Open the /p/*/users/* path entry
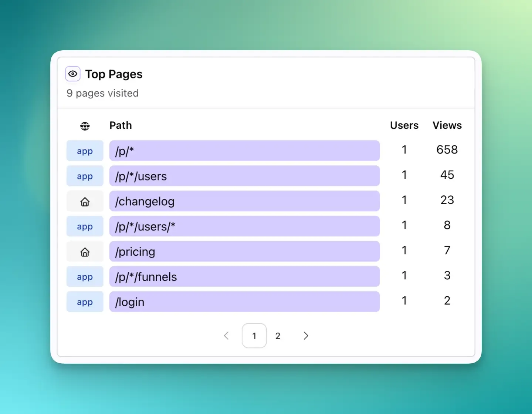Image resolution: width=532 pixels, height=414 pixels. point(244,226)
